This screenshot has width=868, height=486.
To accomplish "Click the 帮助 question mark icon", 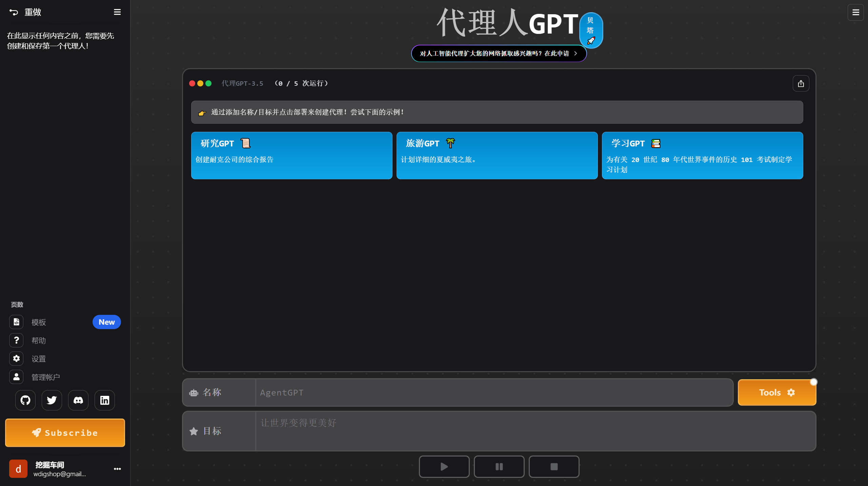I will coord(16,340).
